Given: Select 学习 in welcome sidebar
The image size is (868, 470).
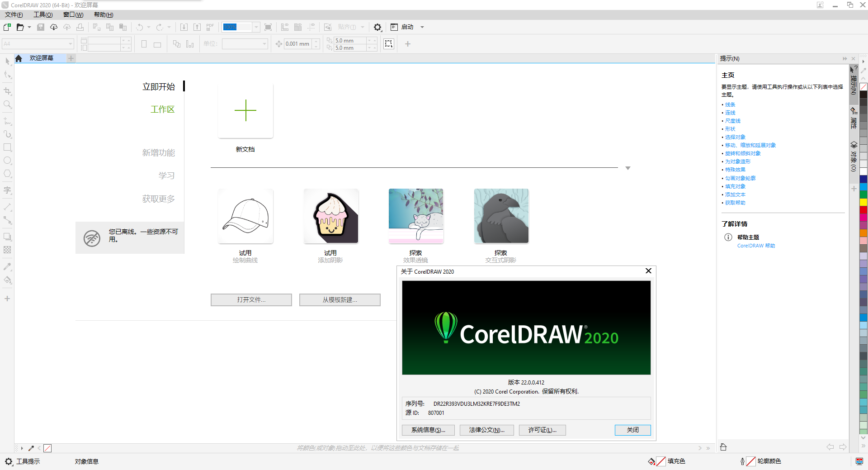Looking at the screenshot, I should pyautogui.click(x=166, y=176).
